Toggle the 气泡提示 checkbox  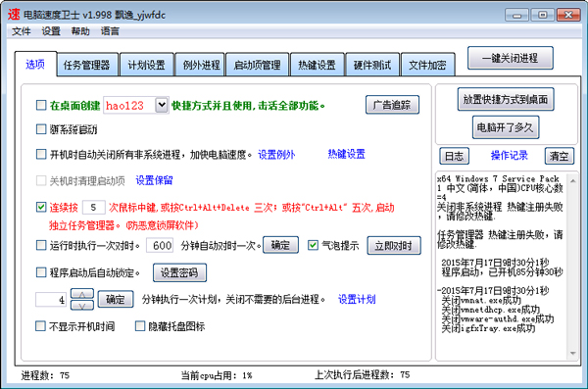tap(313, 245)
